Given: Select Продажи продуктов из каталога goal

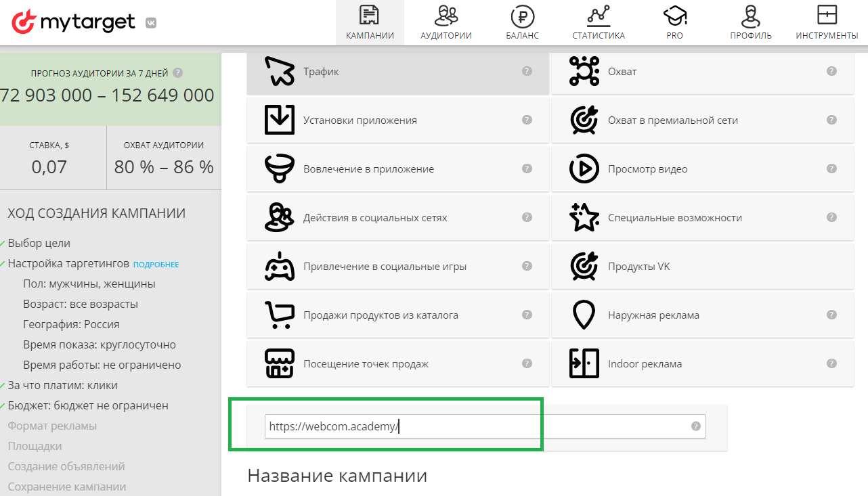Looking at the screenshot, I should (398, 315).
